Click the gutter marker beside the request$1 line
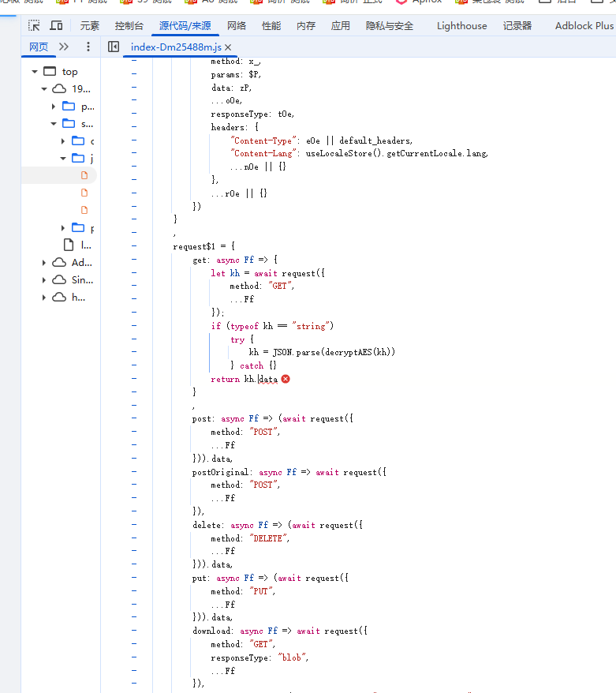The width and height of the screenshot is (616, 693). (x=134, y=246)
